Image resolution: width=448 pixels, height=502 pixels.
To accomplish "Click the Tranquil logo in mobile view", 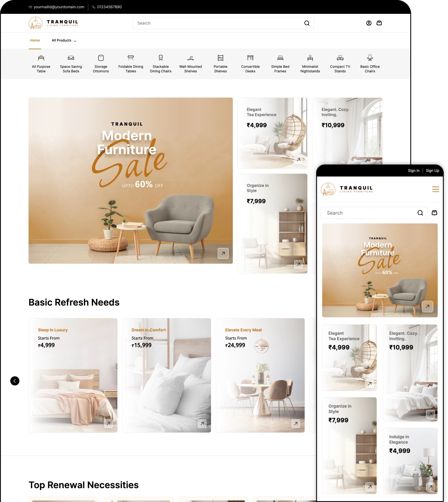I will coord(347,189).
